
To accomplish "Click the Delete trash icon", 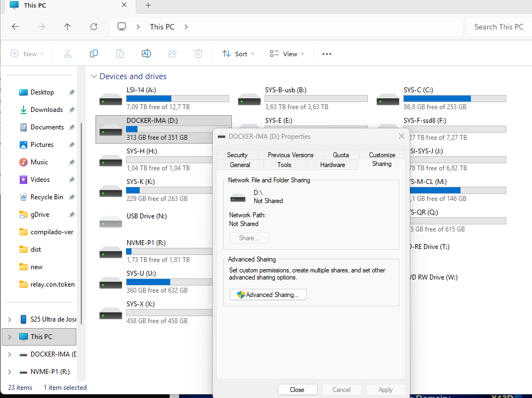I will tap(199, 54).
